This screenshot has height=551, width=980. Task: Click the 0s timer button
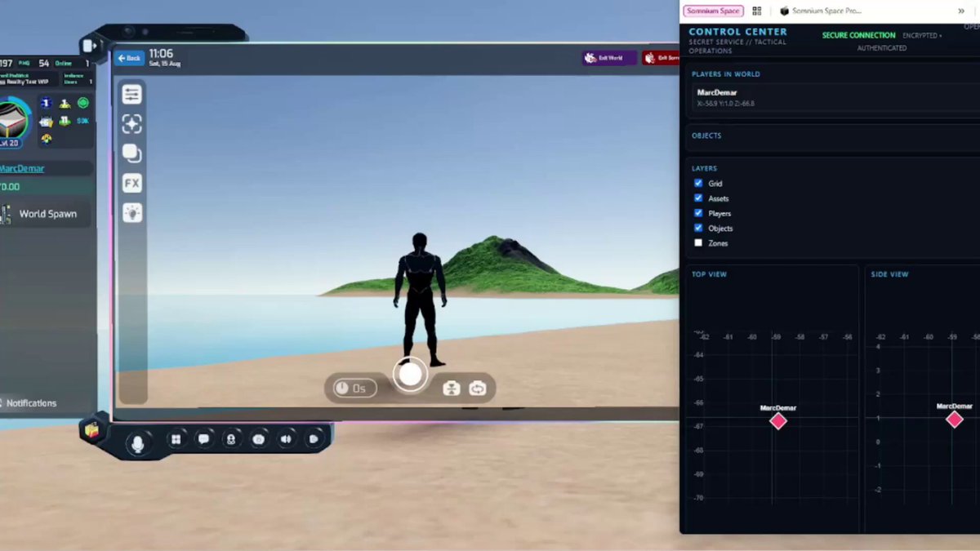pos(354,389)
